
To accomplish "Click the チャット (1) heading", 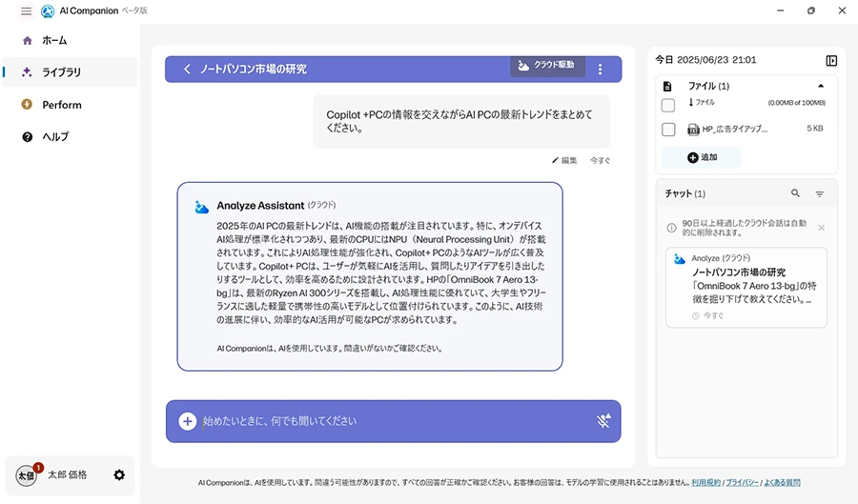I will [685, 193].
